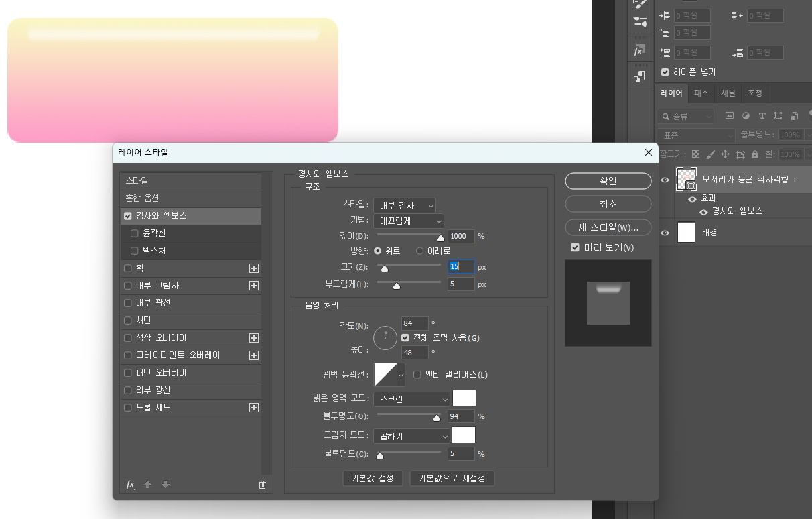The image size is (812, 519).
Task: Click the lock all padlock icon
Action: click(755, 154)
